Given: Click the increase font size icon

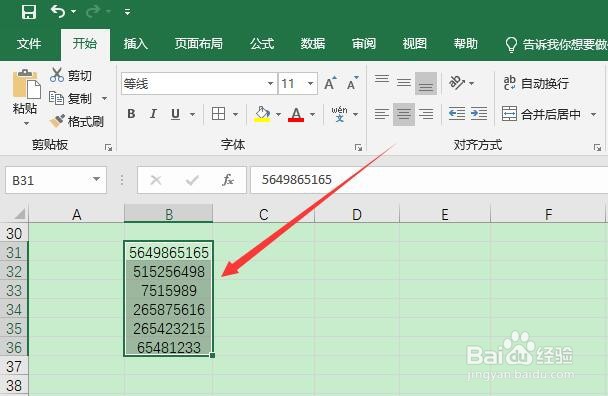Looking at the screenshot, I should pos(330,83).
